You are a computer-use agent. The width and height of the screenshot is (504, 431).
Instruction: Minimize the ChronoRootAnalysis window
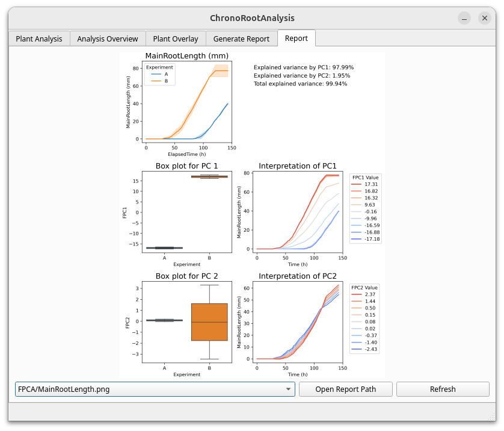(464, 18)
